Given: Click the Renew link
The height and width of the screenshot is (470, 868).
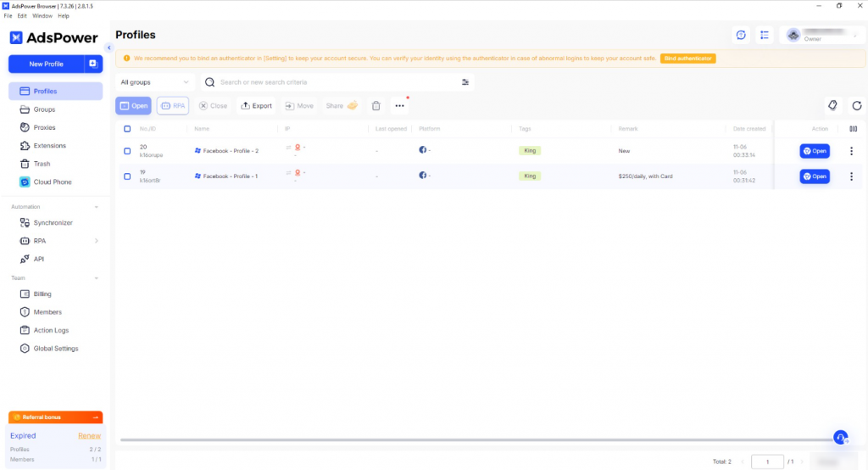Looking at the screenshot, I should (89, 436).
